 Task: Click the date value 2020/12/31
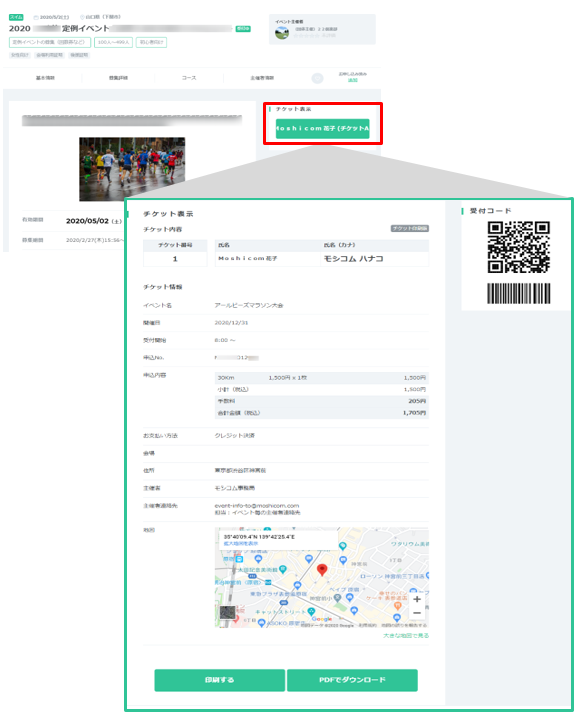click(x=231, y=323)
